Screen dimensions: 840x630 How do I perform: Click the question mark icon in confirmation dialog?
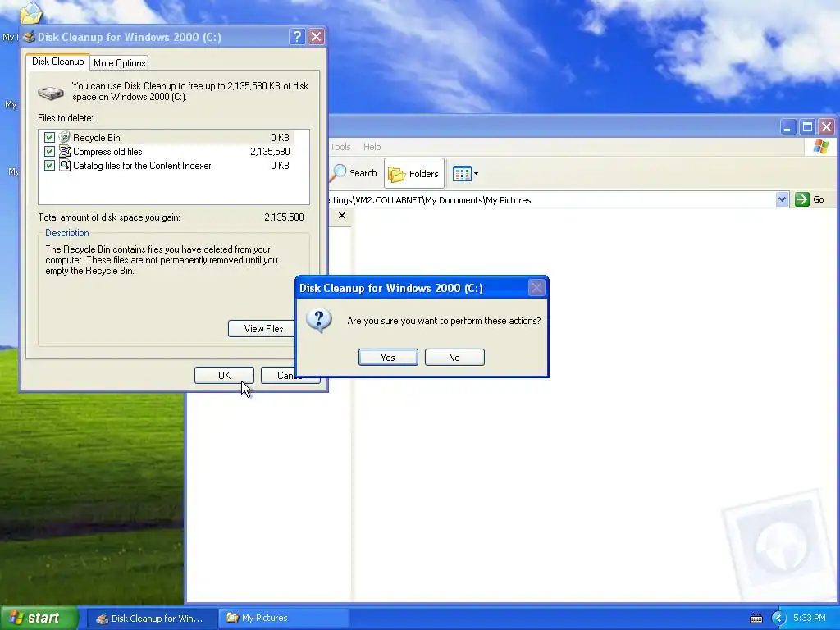319,321
